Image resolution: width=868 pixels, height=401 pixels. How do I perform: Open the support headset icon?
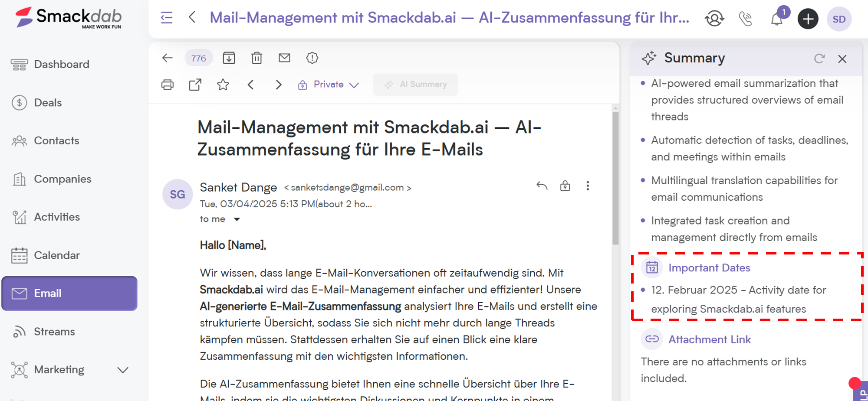pyautogui.click(x=714, y=19)
